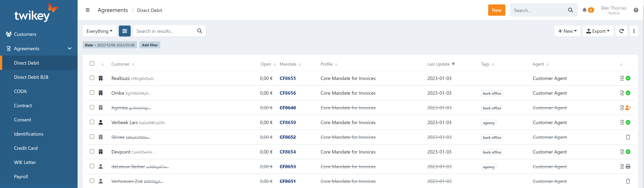Click the print icon on deLeeuw Berber row
Image resolution: width=644 pixels, height=188 pixels.
point(628,167)
